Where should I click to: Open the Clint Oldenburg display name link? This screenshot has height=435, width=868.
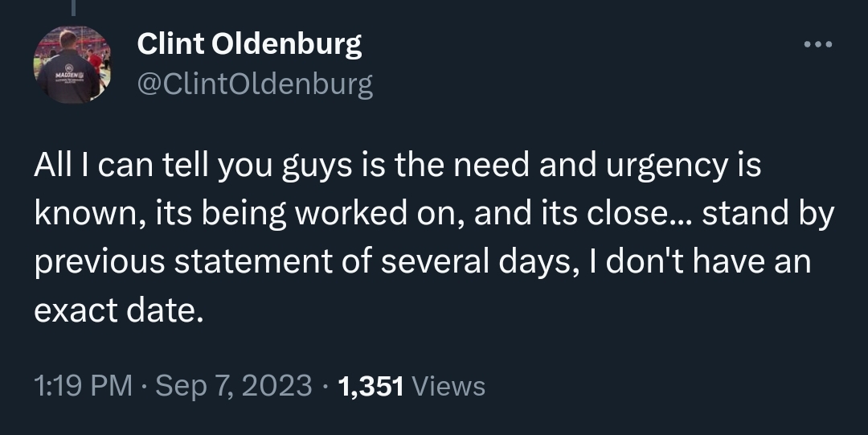(249, 44)
